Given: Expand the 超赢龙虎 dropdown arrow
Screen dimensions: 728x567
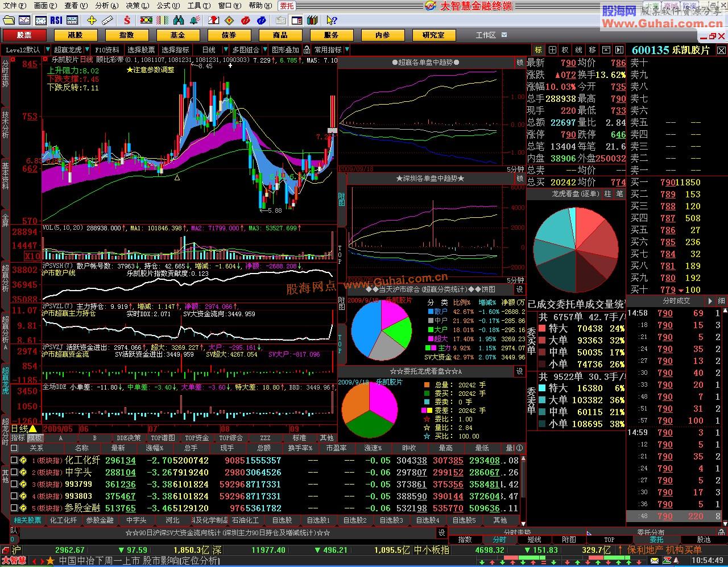Looking at the screenshot, I should [x=87, y=50].
